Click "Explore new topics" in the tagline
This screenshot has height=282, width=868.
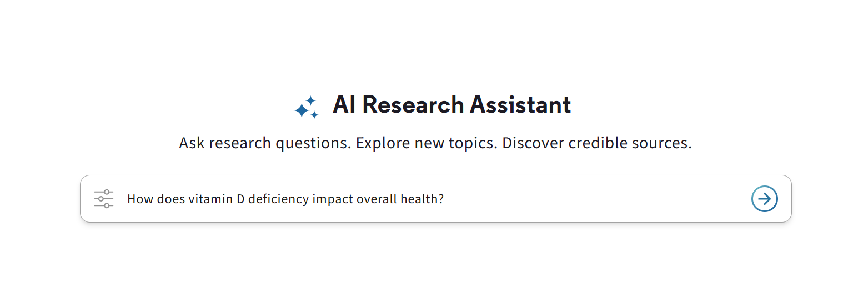point(427,143)
